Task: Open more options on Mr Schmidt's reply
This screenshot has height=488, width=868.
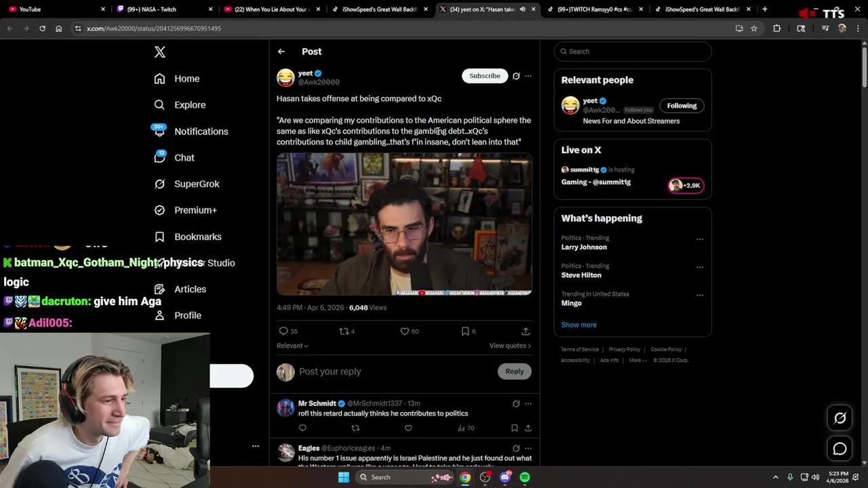Action: [528, 404]
